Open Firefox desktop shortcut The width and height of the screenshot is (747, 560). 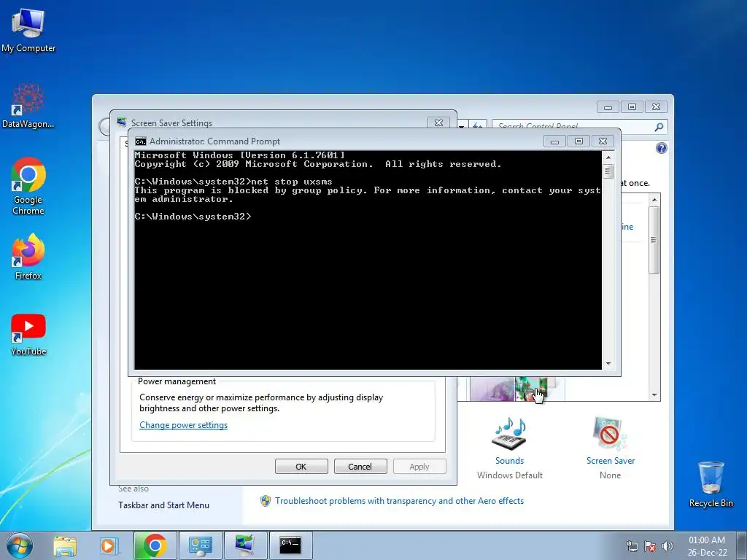[x=28, y=256]
